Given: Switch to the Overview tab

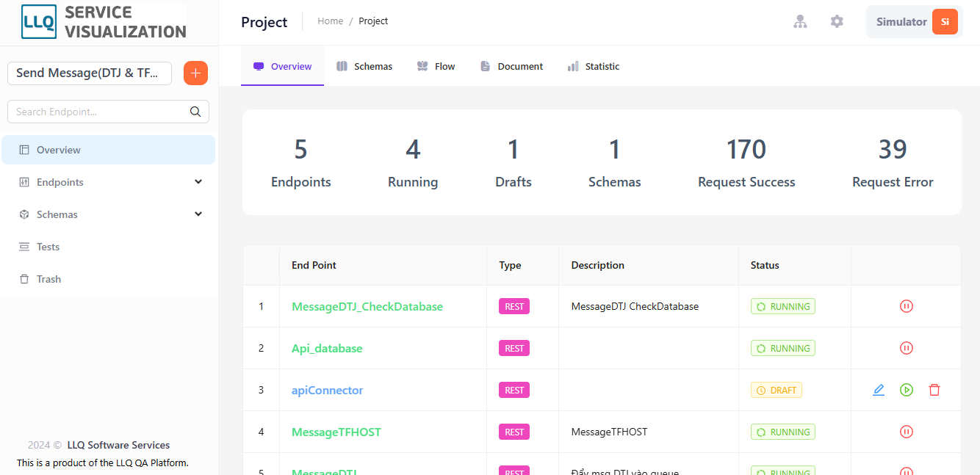Looking at the screenshot, I should pos(283,66).
